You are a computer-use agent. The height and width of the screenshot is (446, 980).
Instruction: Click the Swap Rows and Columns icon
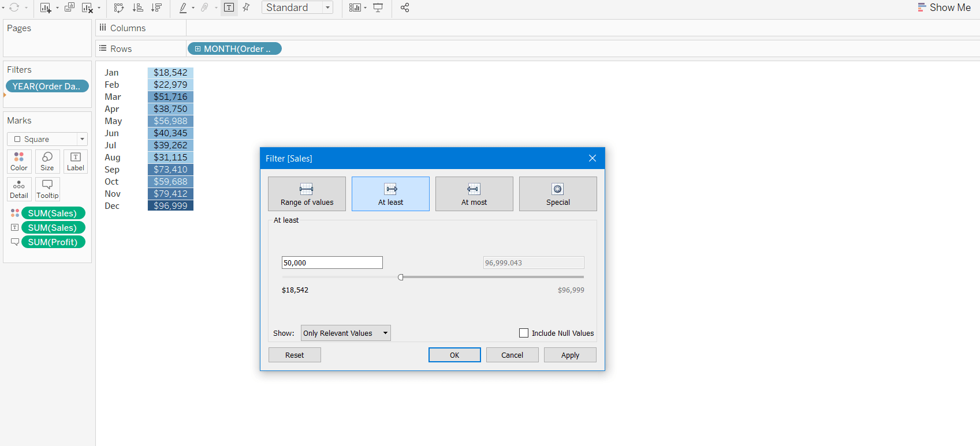pos(119,8)
